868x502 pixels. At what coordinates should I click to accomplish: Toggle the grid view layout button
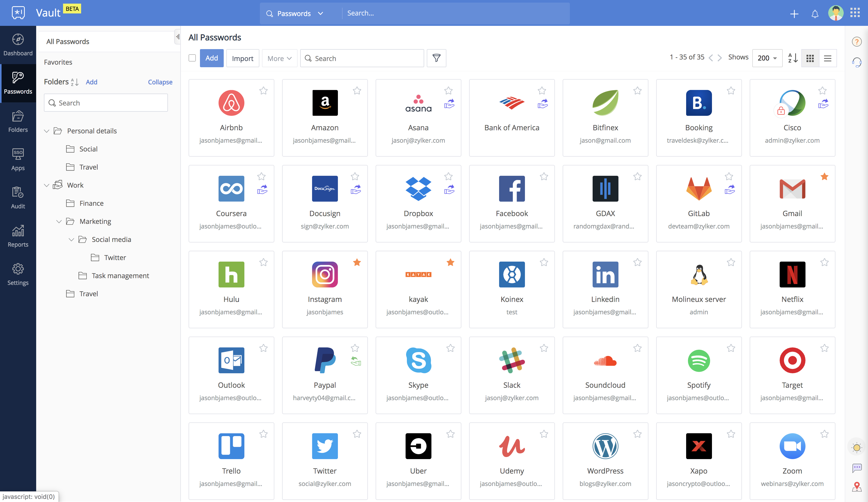click(x=810, y=58)
